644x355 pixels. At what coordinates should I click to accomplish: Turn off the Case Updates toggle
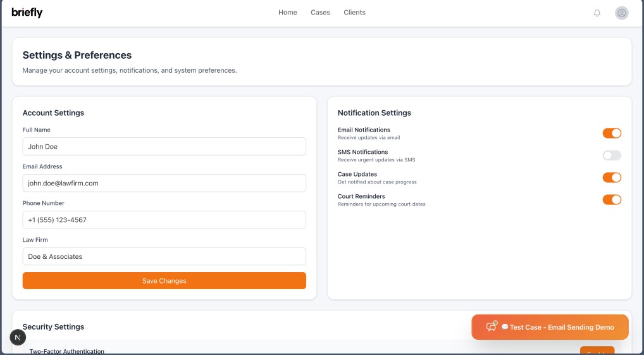pos(612,177)
